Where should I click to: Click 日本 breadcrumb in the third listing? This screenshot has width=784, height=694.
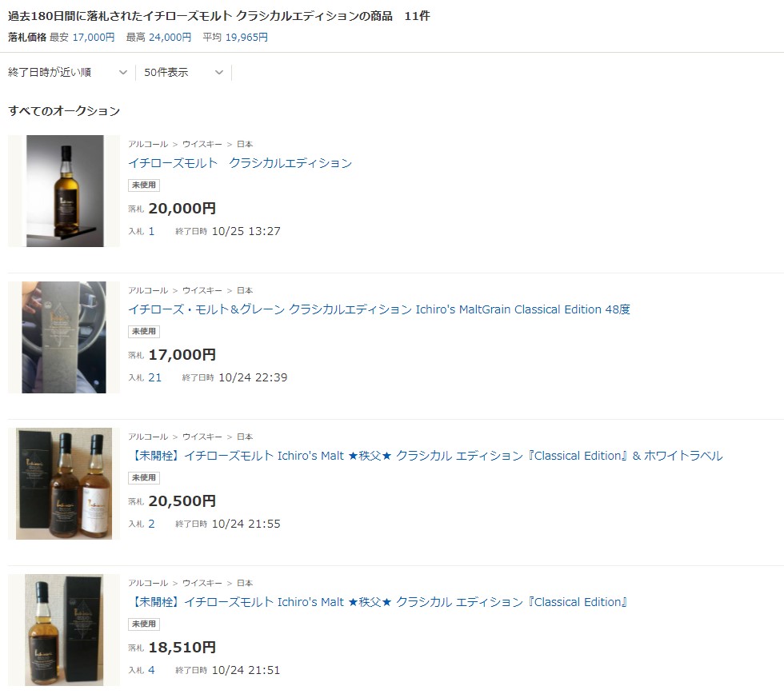[245, 437]
